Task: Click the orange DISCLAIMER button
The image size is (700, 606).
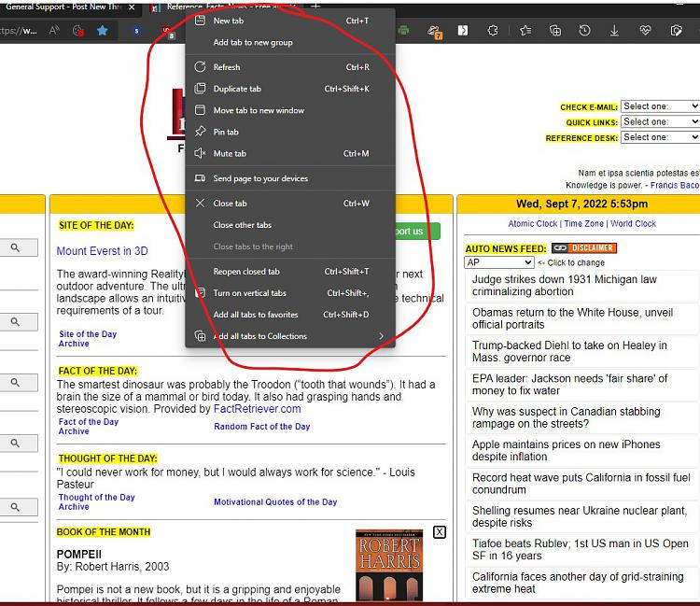Action: (584, 247)
